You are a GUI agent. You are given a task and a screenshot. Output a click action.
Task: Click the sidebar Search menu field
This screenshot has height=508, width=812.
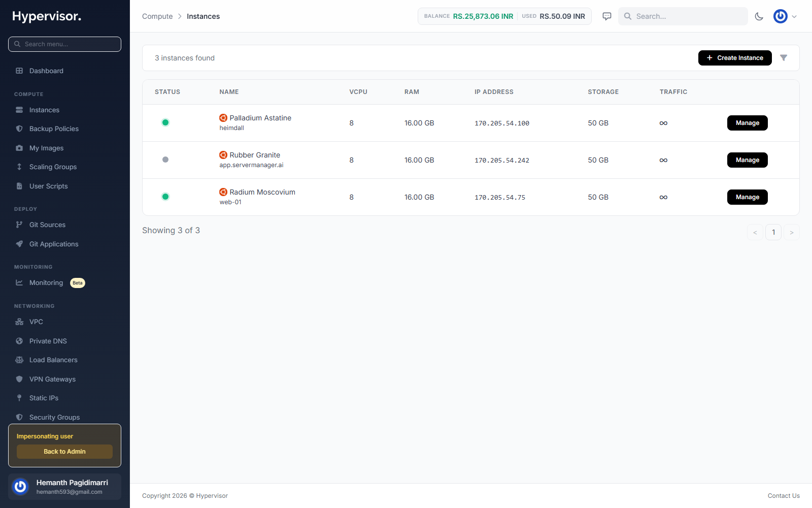pos(64,44)
